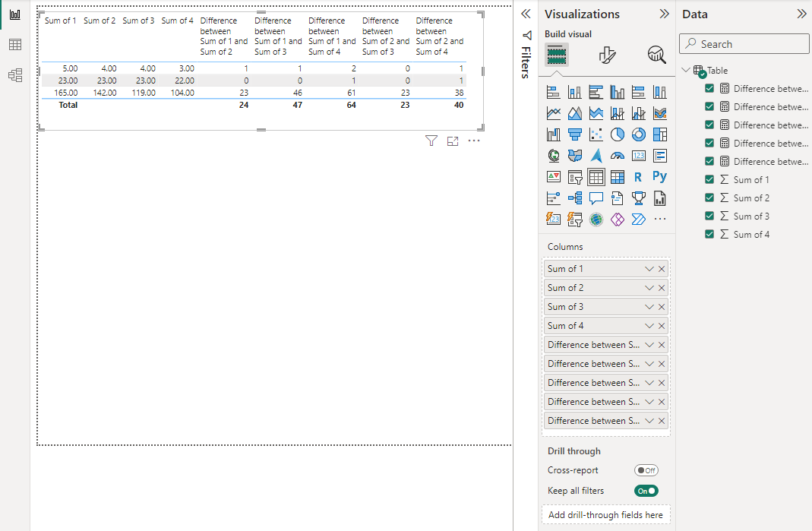The width and height of the screenshot is (812, 531).
Task: Collapse the Data pane
Action: tap(801, 14)
